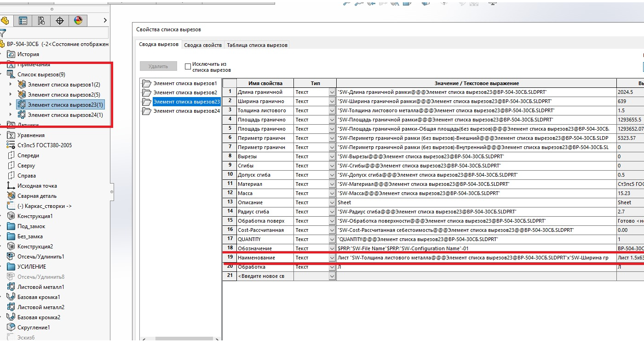Switch to the PropertyManager tab icon
This screenshot has width=644, height=345.
(23, 21)
